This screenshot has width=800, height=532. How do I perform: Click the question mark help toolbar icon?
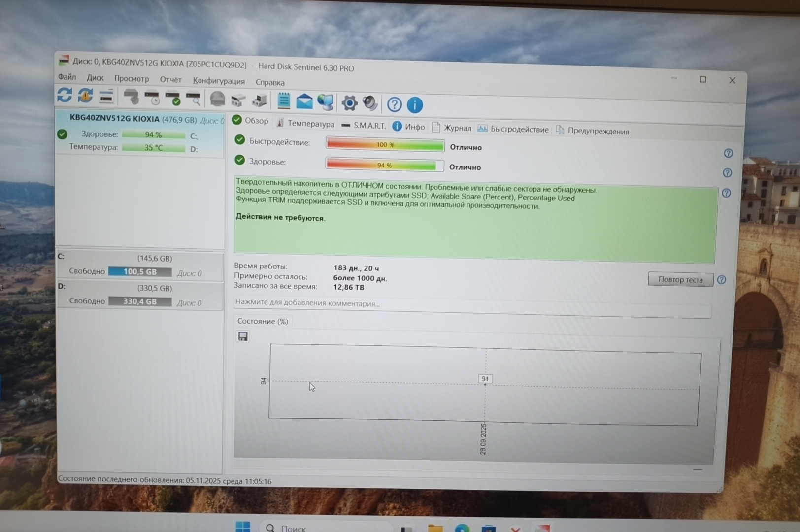pos(394,104)
